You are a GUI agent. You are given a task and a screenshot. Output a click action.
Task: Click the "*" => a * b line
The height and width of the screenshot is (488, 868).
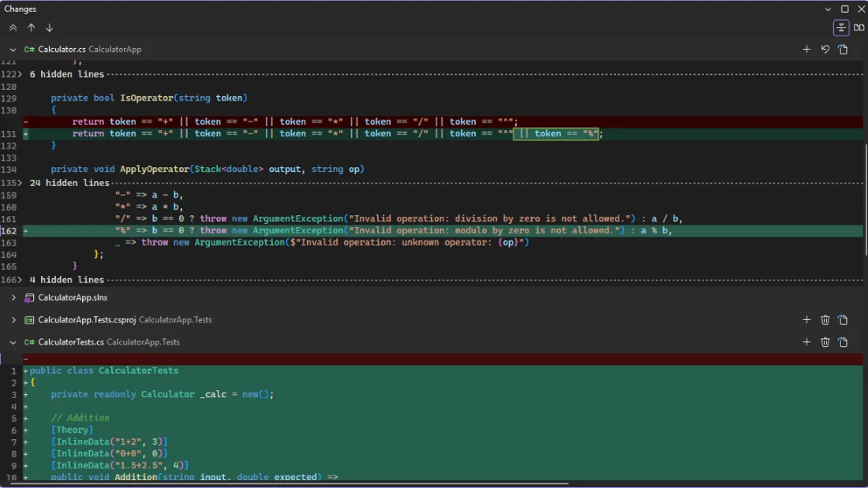149,207
